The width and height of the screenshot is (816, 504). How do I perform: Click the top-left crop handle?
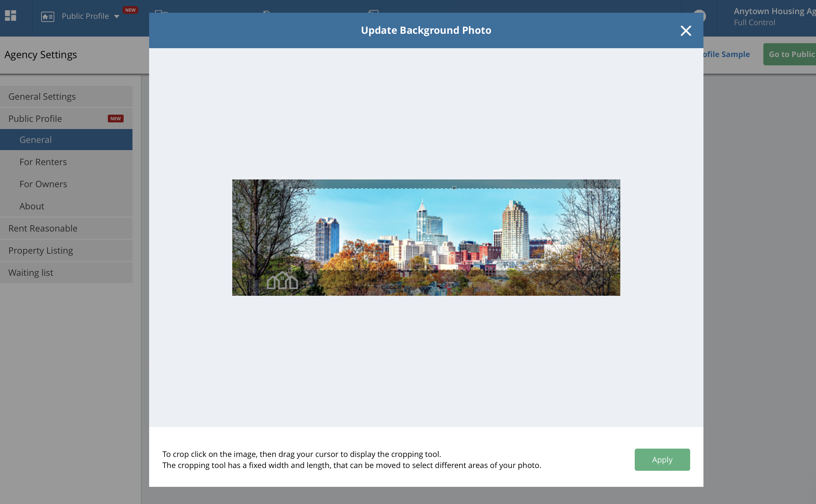click(290, 188)
